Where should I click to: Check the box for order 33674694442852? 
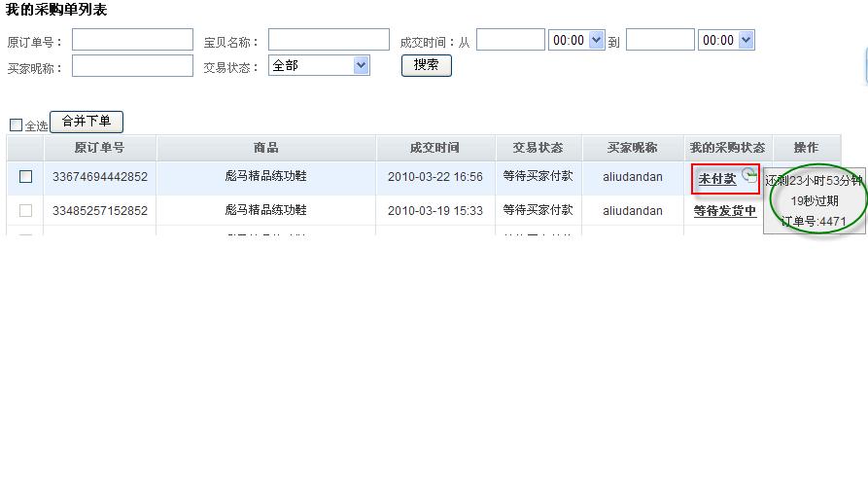coord(26,177)
